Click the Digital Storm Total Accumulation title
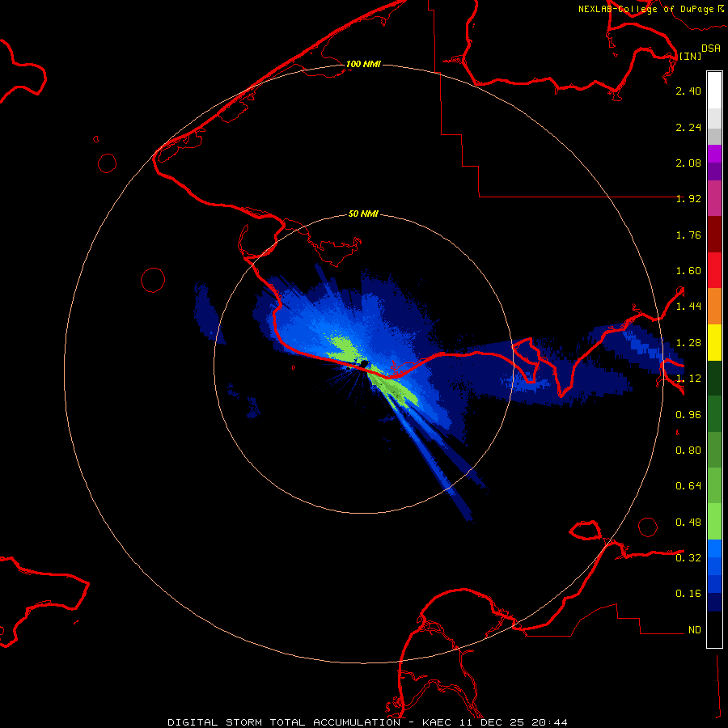Screen dimensions: 728x728 [284, 722]
